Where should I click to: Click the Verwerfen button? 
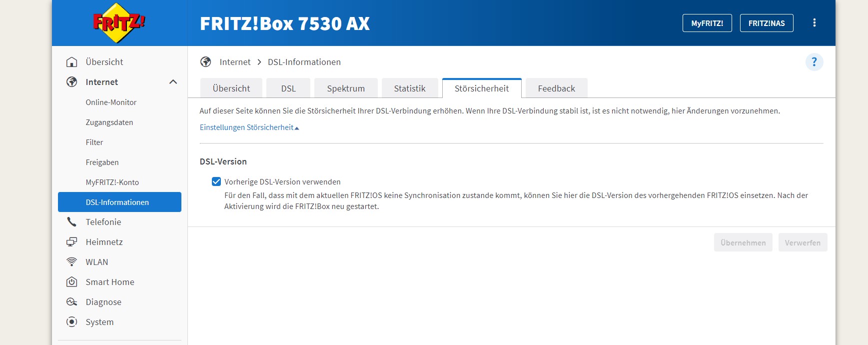[x=803, y=242]
